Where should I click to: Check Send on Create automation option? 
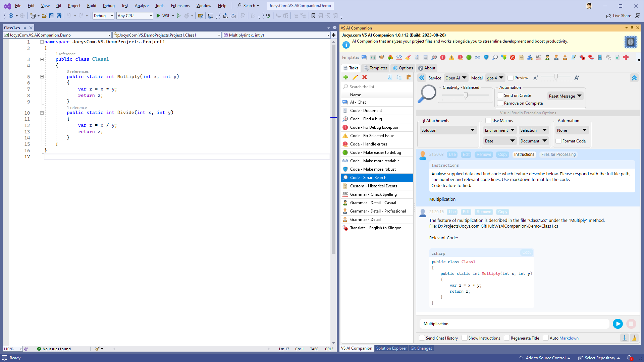point(500,95)
